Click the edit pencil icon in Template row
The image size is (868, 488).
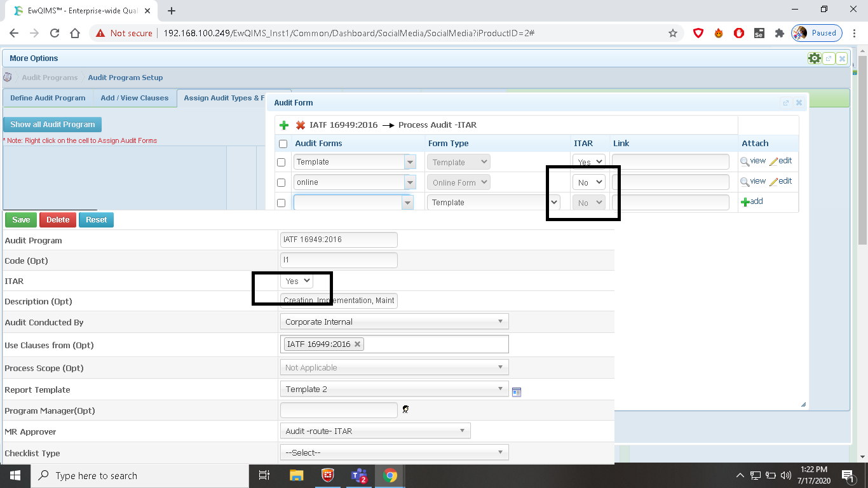tap(773, 161)
